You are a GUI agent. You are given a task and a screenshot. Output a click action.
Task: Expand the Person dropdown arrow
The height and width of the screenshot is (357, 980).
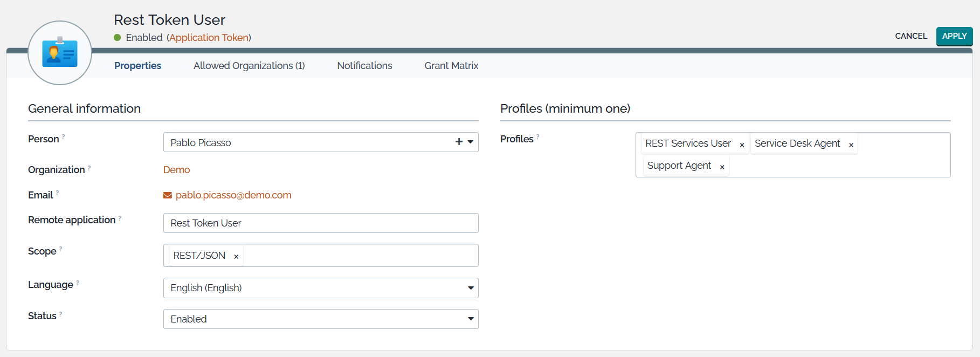471,142
